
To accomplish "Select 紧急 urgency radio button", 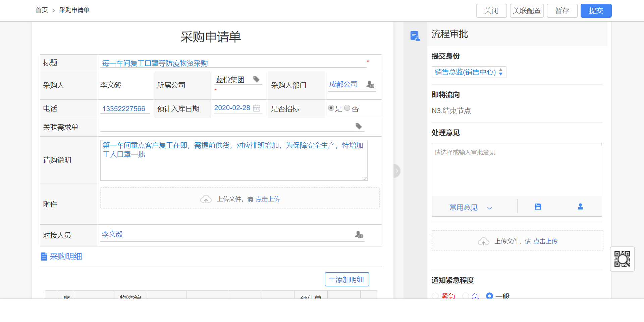I will pos(435,296).
